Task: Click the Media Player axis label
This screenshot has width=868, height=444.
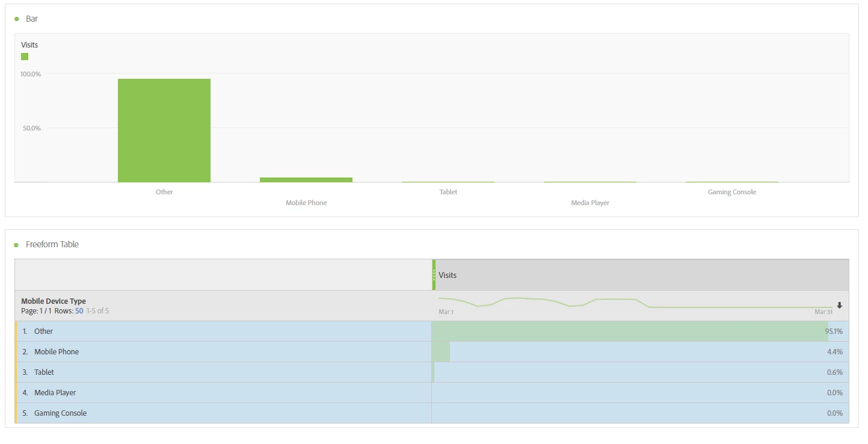Action: 590,203
